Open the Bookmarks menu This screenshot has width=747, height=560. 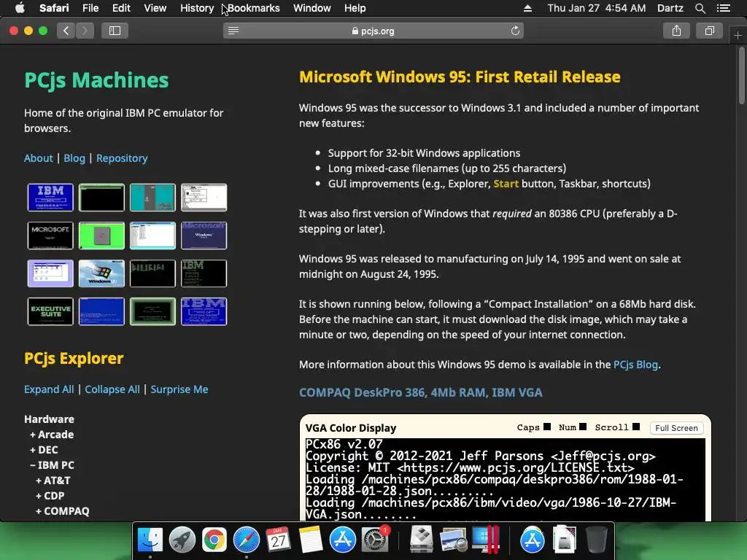[253, 8]
